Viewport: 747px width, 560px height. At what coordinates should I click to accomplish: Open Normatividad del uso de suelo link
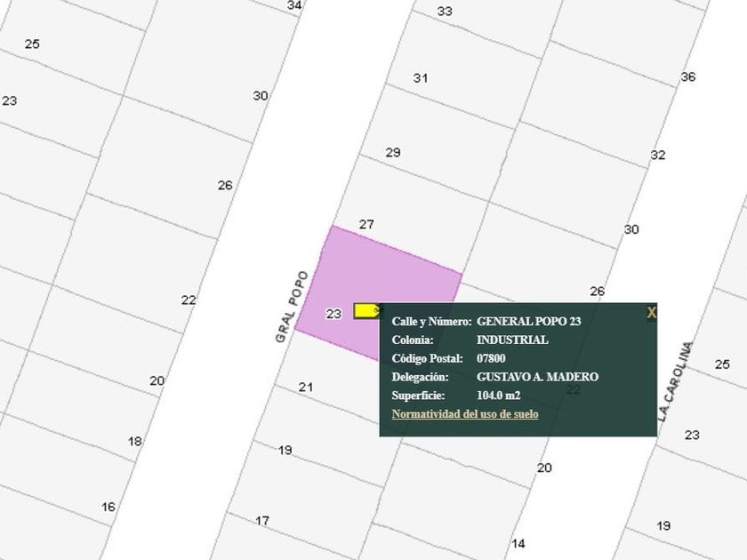click(x=465, y=414)
